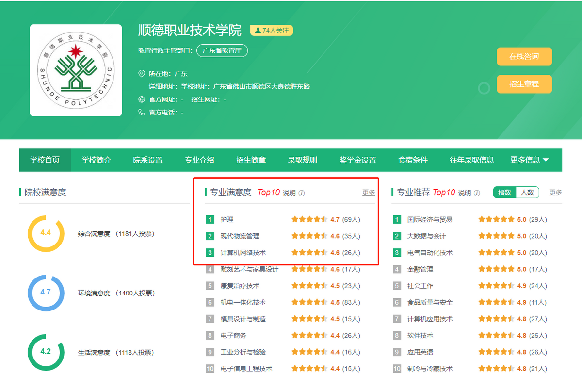Click the phone icon beside 官方电话
The image size is (582, 392).
click(x=142, y=113)
